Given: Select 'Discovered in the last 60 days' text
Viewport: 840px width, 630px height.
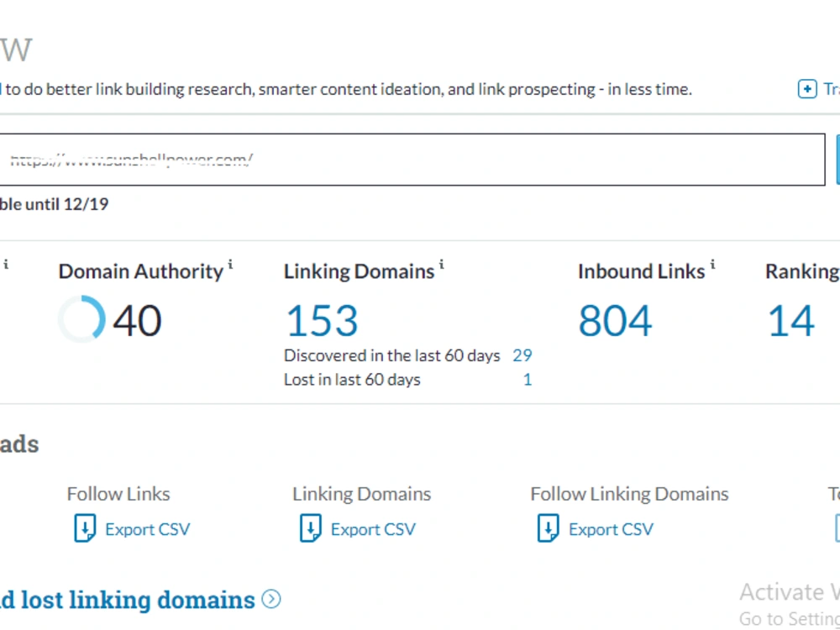Looking at the screenshot, I should point(391,355).
